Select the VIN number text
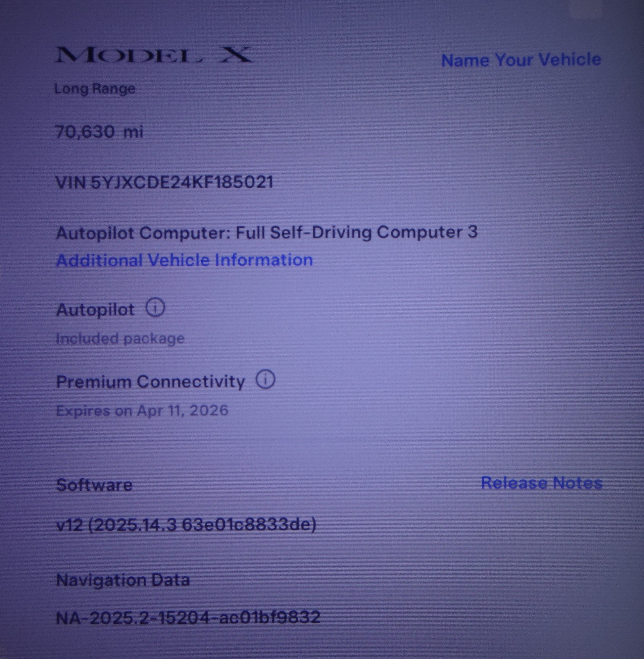The height and width of the screenshot is (659, 644). [164, 182]
